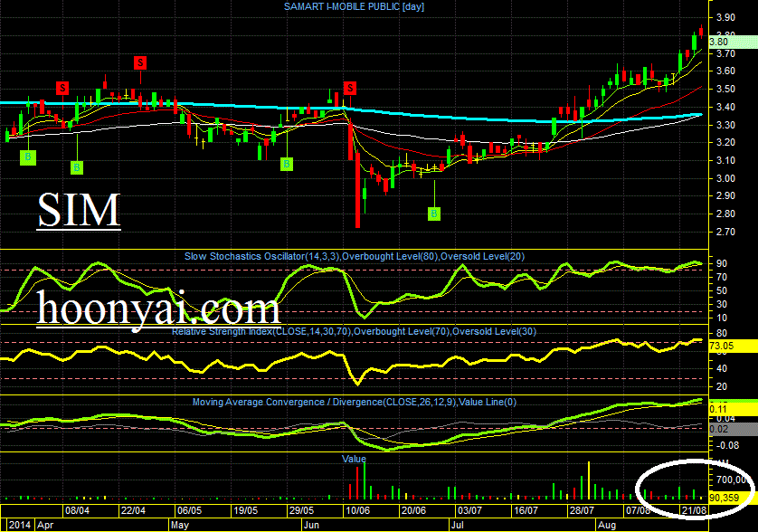Click the tallest yellow volume bar in late July
Screen dimensions: 758x532
pos(588,480)
